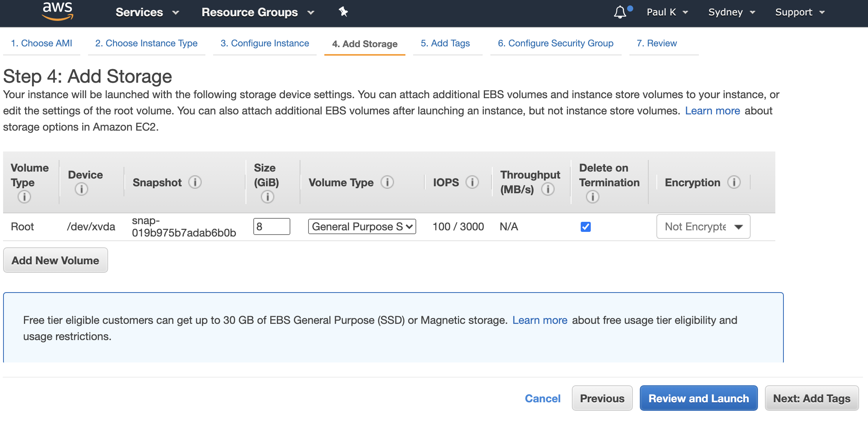Select the 4. Add Storage tab

365,44
